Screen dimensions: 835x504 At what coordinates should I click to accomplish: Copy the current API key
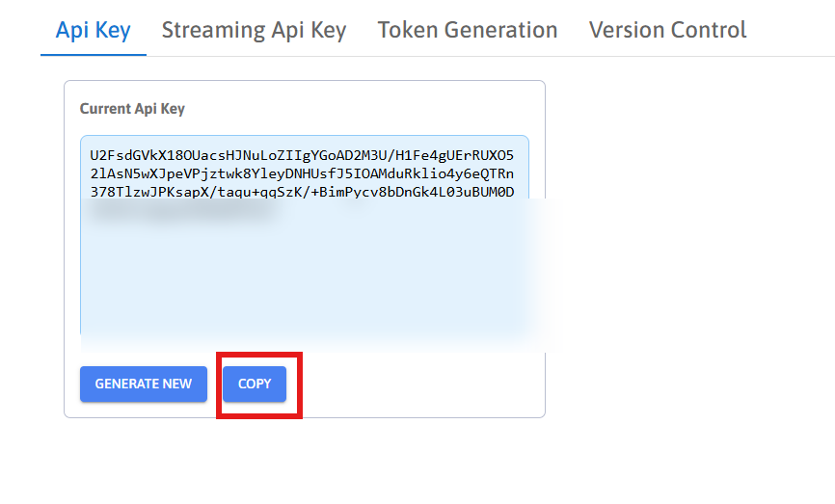tap(255, 384)
